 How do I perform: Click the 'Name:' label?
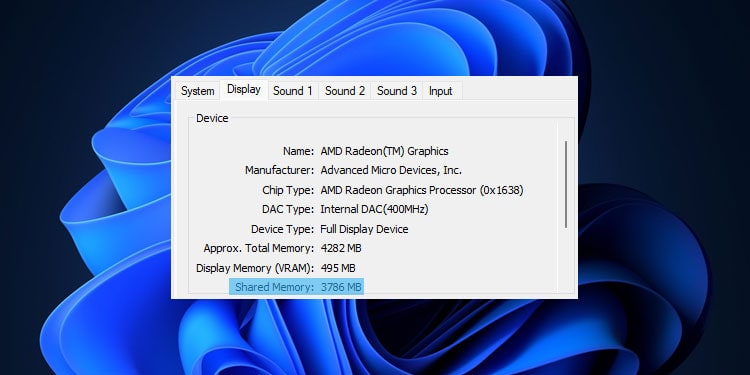298,151
